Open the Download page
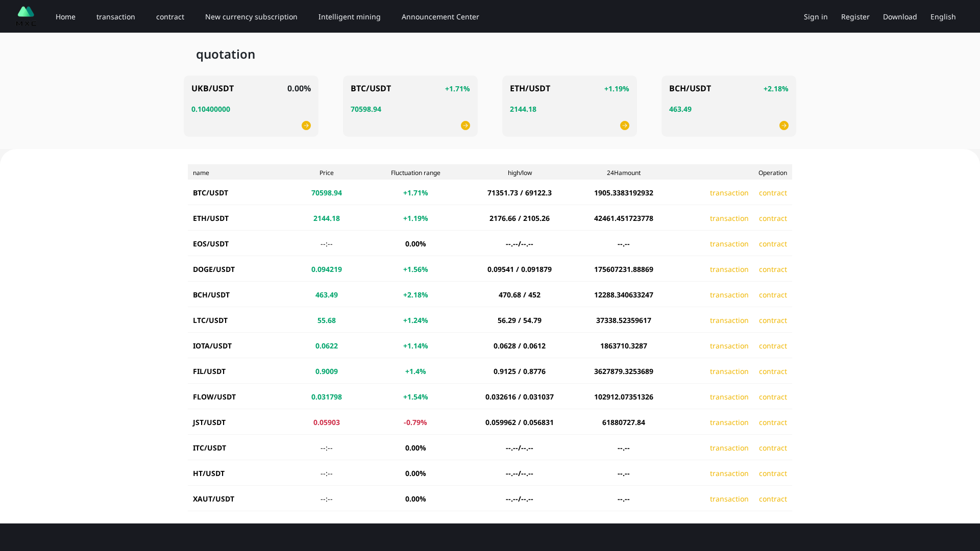 (899, 16)
